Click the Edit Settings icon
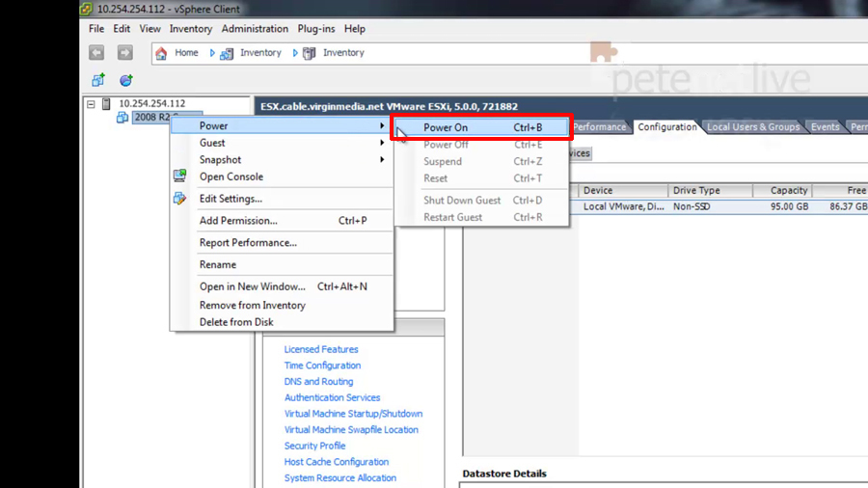This screenshot has width=868, height=488. pos(179,198)
